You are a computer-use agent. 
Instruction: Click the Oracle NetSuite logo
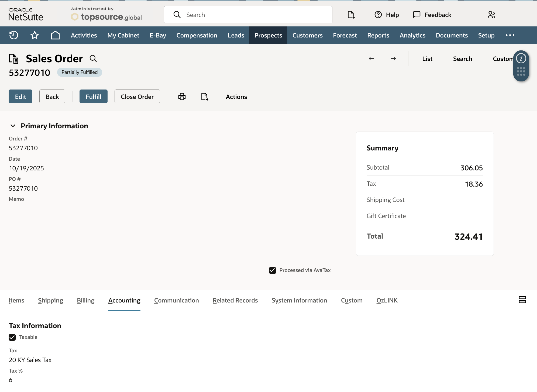point(26,15)
